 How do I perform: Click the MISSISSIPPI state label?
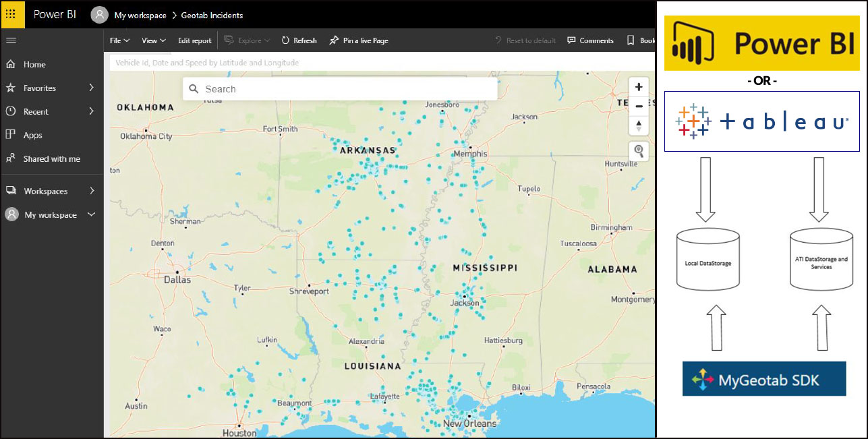coord(485,268)
